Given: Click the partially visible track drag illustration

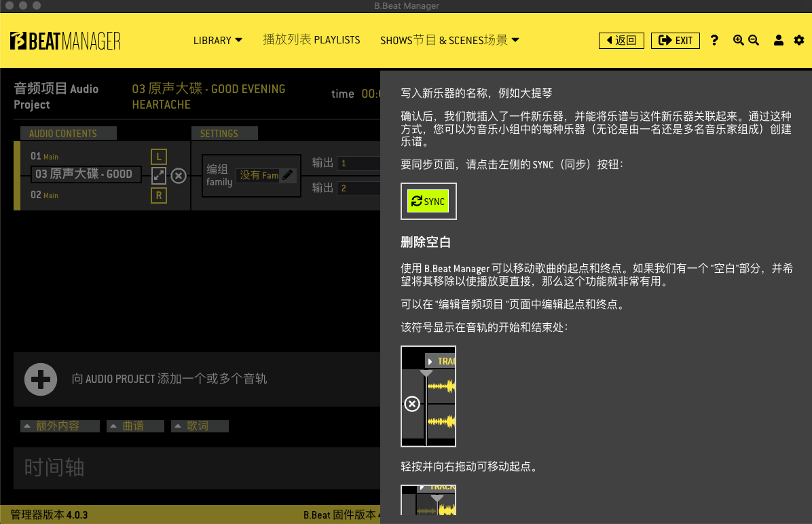Looking at the screenshot, I should pyautogui.click(x=428, y=500).
